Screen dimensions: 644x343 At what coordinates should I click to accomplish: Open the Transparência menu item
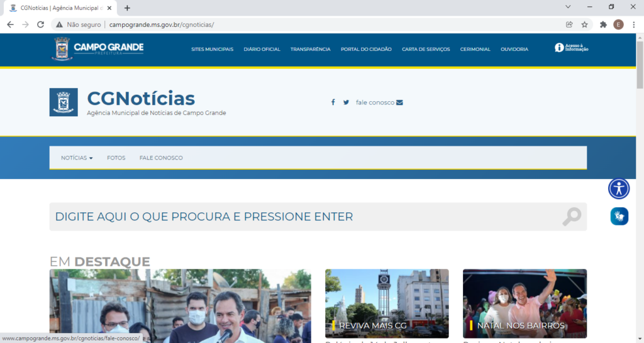point(311,49)
